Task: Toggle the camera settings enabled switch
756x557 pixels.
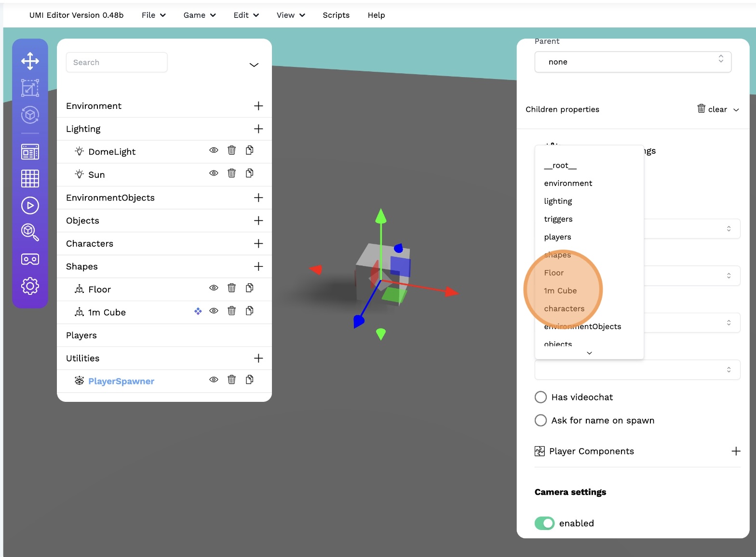Action: click(x=544, y=523)
